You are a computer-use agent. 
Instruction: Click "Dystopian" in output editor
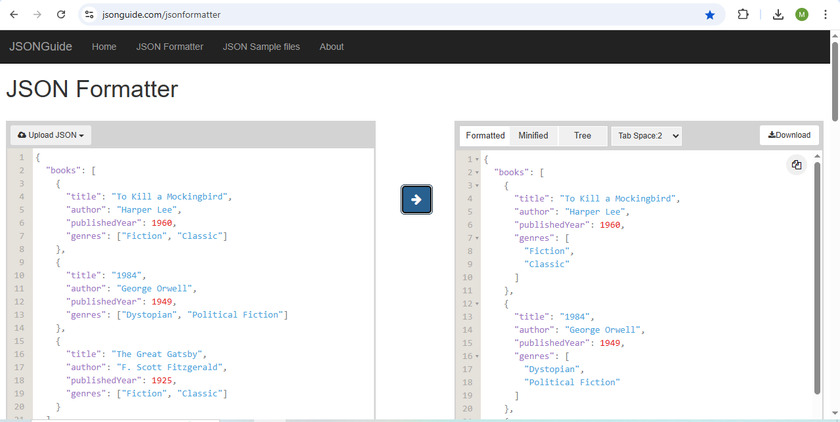coord(551,370)
